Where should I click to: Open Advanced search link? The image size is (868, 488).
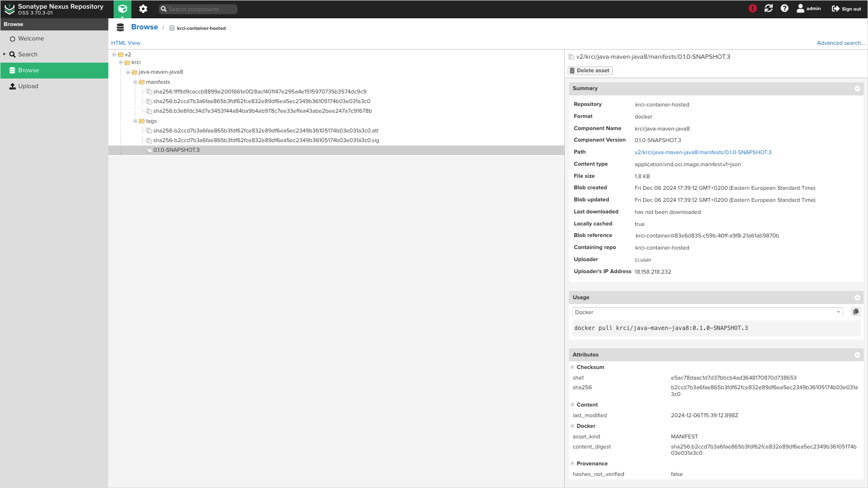coord(840,43)
